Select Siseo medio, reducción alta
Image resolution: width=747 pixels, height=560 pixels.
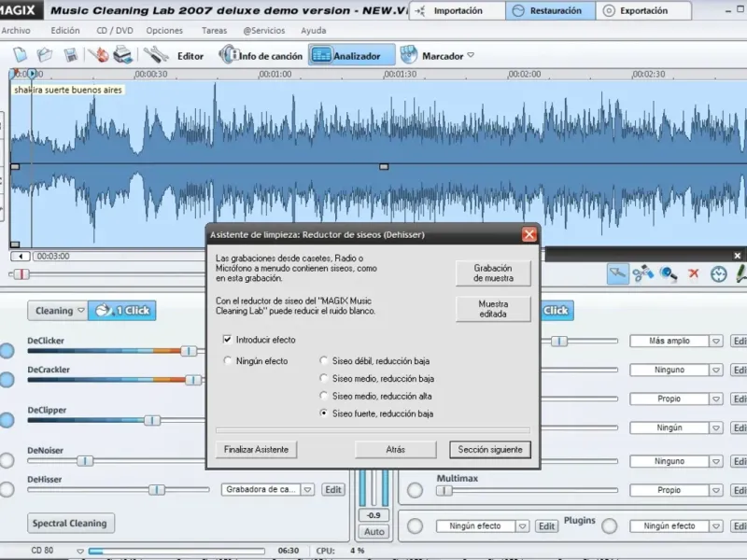click(x=324, y=396)
